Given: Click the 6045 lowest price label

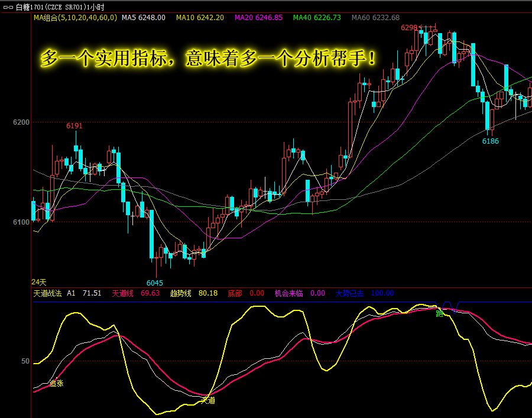Looking at the screenshot, I should point(155,283).
